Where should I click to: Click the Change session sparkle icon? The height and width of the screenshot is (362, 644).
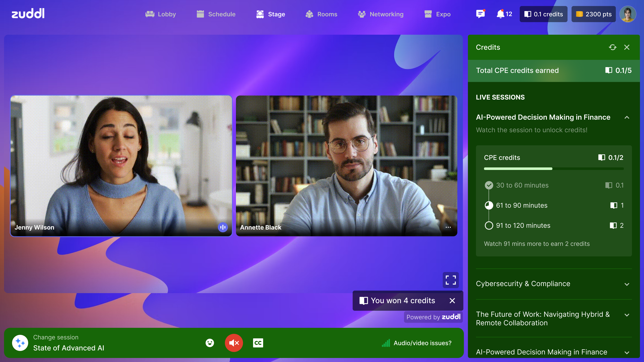20,343
